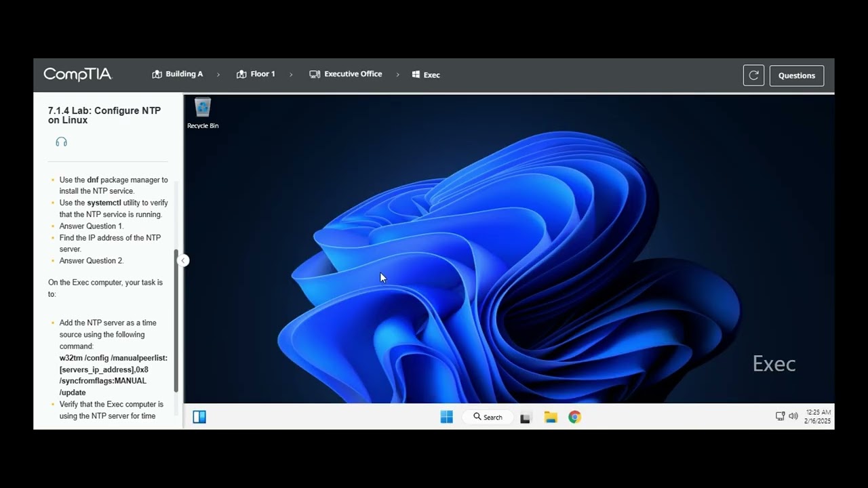This screenshot has height=488, width=868.
Task: Click the headphones audio icon
Action: click(62, 142)
